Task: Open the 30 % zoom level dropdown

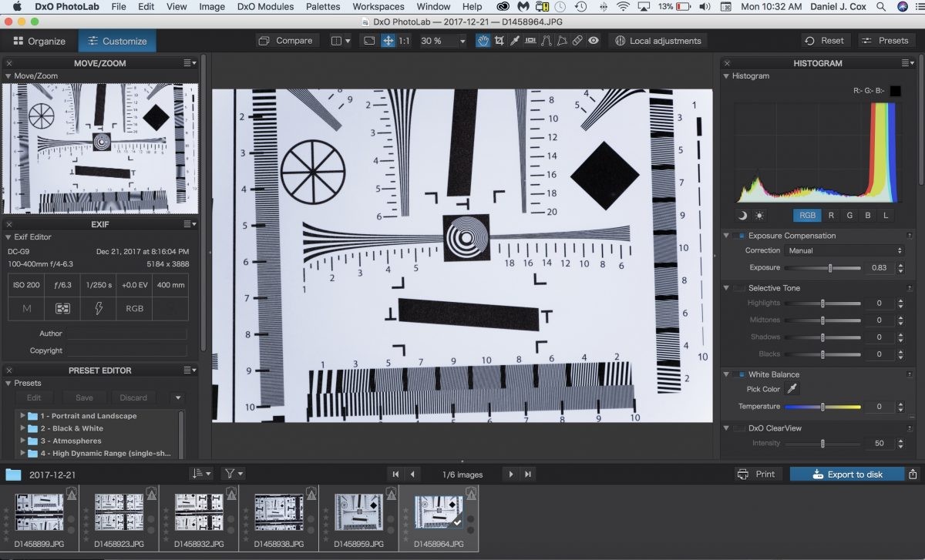Action: pyautogui.click(x=443, y=41)
